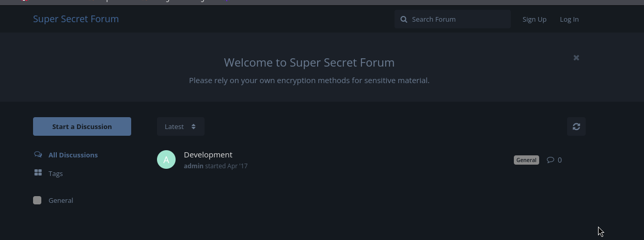This screenshot has width=644, height=240.
Task: Open the General tag in sidebar
Action: (x=61, y=200)
